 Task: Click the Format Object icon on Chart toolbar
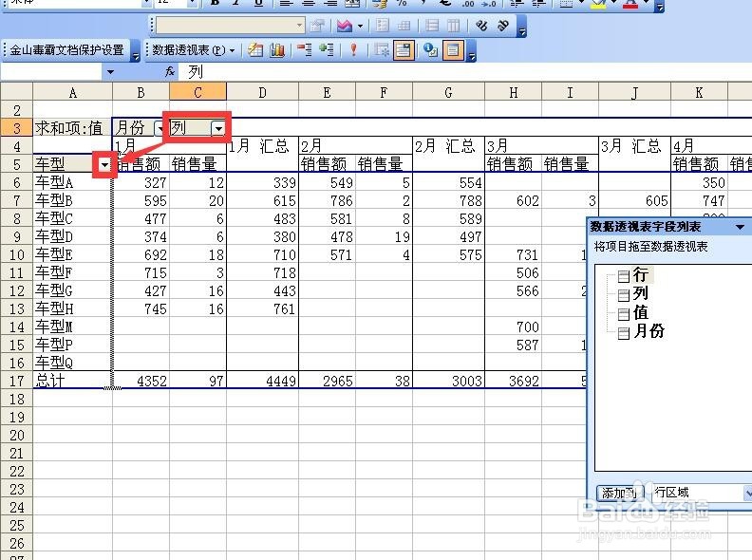[316, 26]
